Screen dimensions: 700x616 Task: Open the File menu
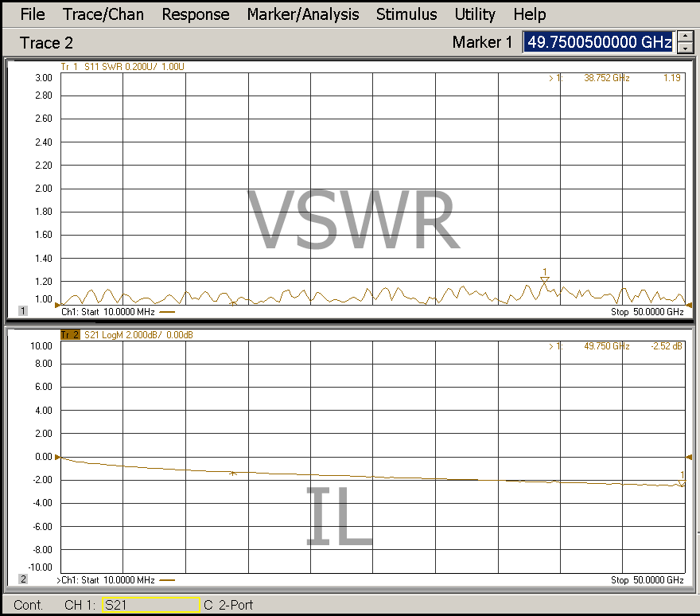click(32, 14)
